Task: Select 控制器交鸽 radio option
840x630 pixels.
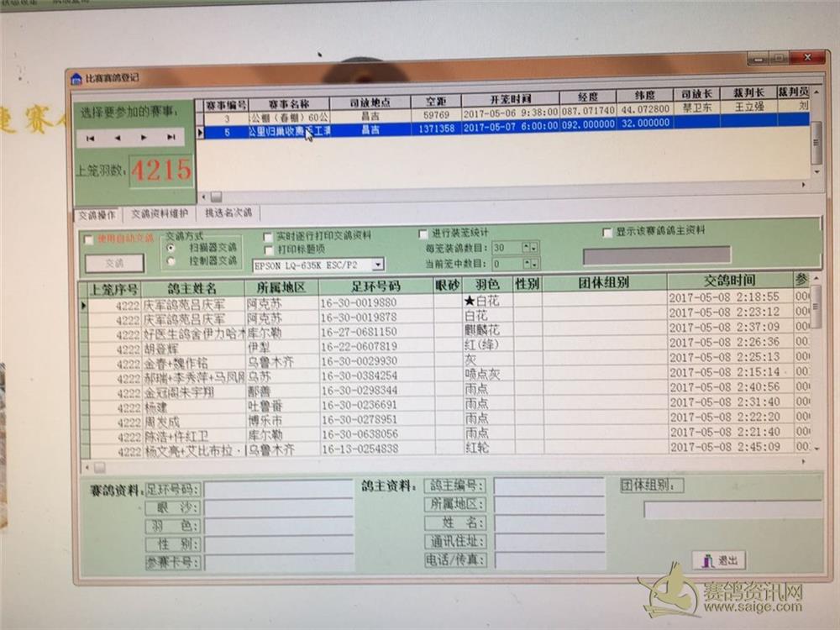Action: pos(172,261)
